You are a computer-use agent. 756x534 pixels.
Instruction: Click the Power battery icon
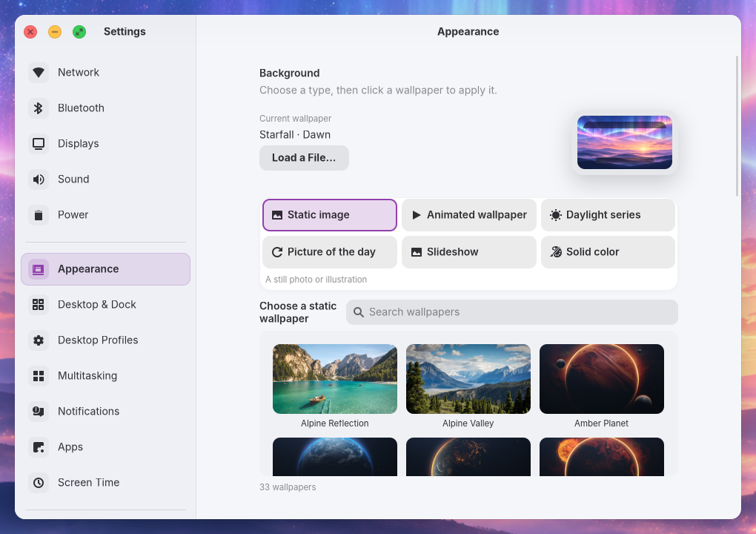(39, 215)
